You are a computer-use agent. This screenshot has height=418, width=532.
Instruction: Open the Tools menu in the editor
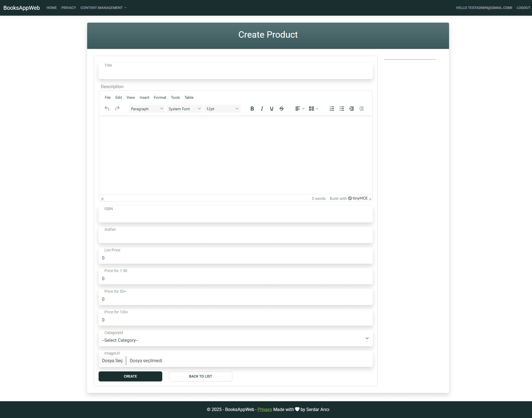[x=175, y=97]
